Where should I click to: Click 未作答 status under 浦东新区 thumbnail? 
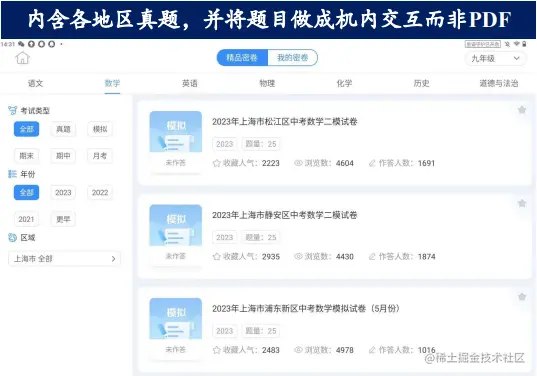tap(176, 350)
